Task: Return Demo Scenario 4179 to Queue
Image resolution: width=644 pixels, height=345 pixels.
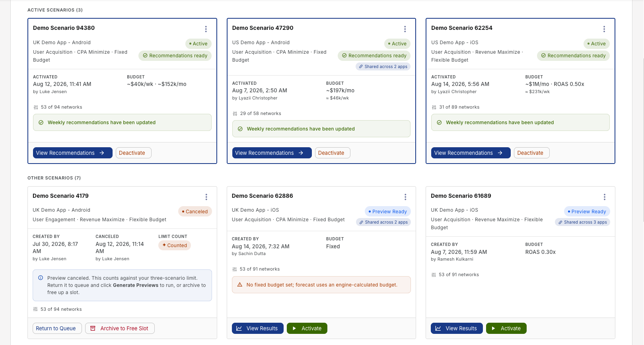Action: tap(57, 328)
